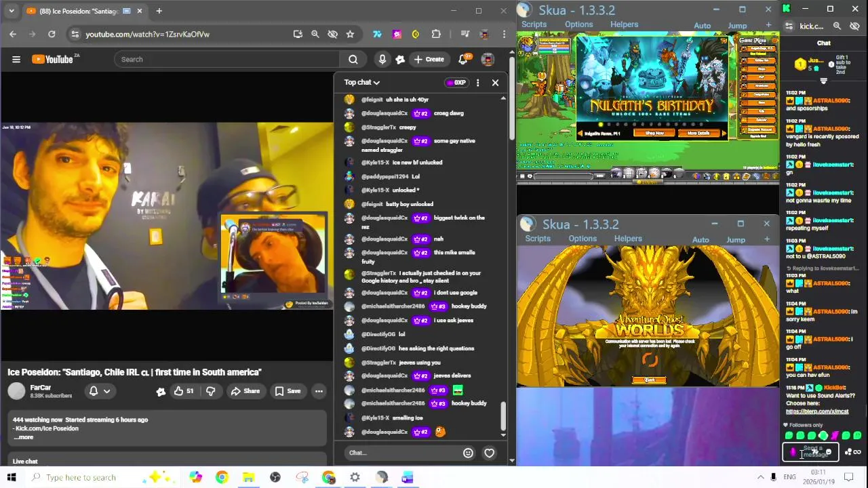Reload the page in Chrome

[x=52, y=34]
